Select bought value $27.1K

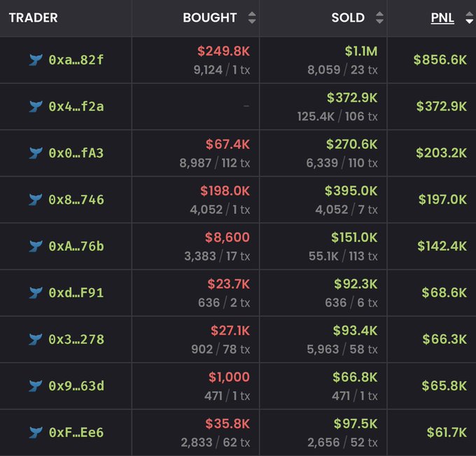[x=230, y=331]
